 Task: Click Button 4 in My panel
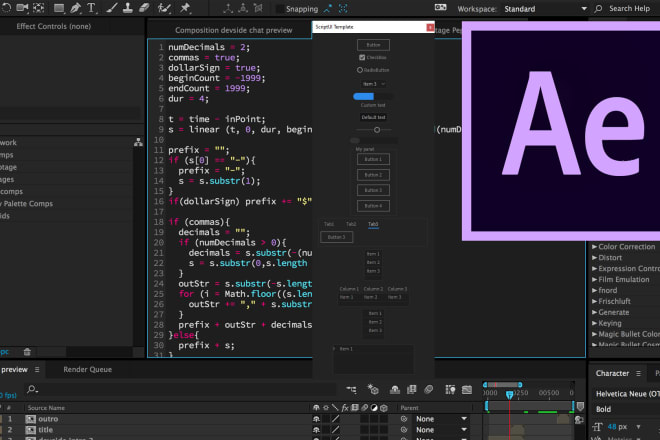click(373, 206)
